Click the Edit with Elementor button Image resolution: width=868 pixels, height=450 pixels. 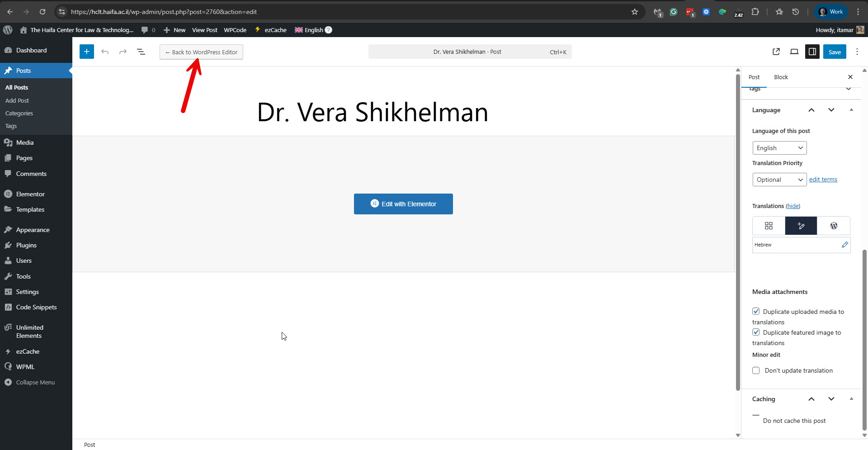point(403,204)
